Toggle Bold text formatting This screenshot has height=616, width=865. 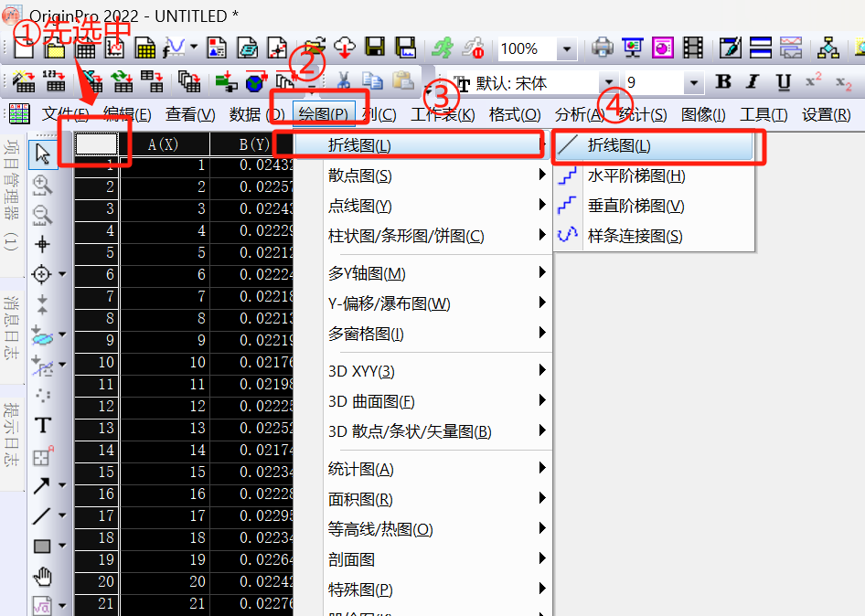pos(723,81)
